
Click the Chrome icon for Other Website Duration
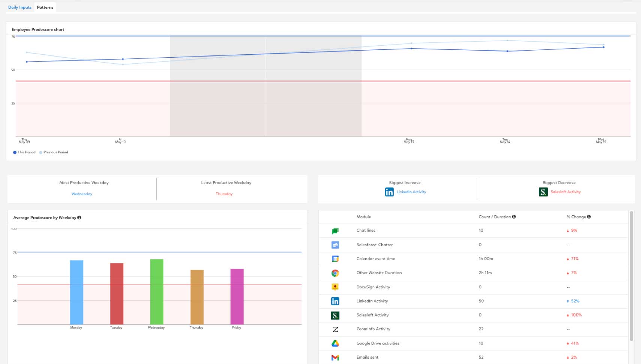(x=335, y=273)
